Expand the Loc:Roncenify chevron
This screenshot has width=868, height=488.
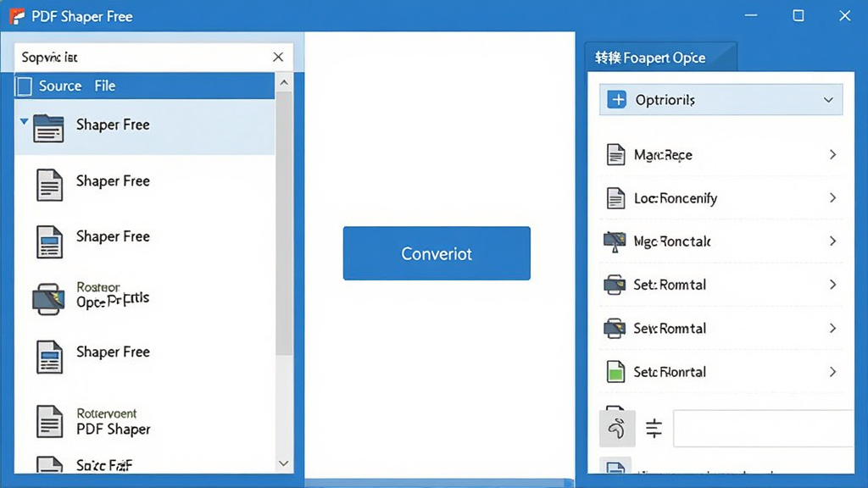832,198
